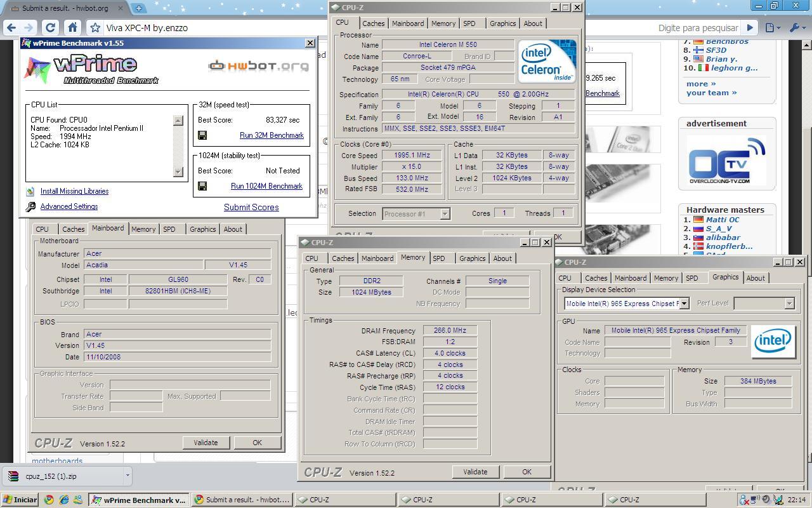Open the browser page menu icon
The width and height of the screenshot is (812, 508).
click(x=772, y=27)
